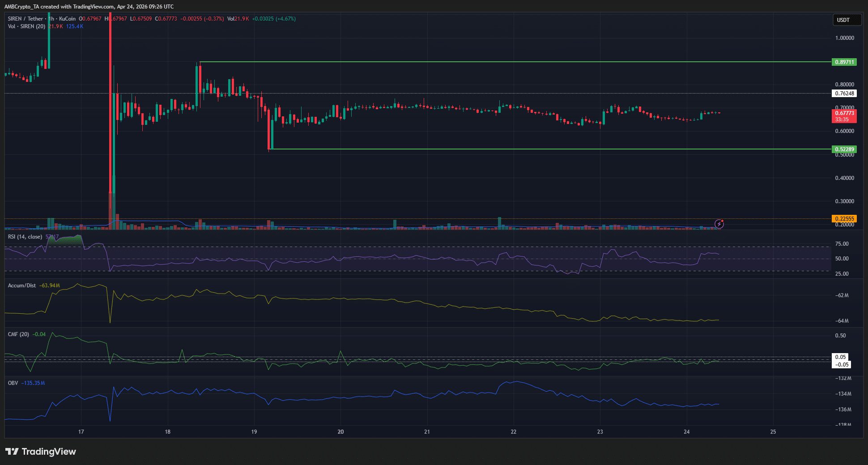Click the Accum/Dist indicator label

pyautogui.click(x=21, y=285)
